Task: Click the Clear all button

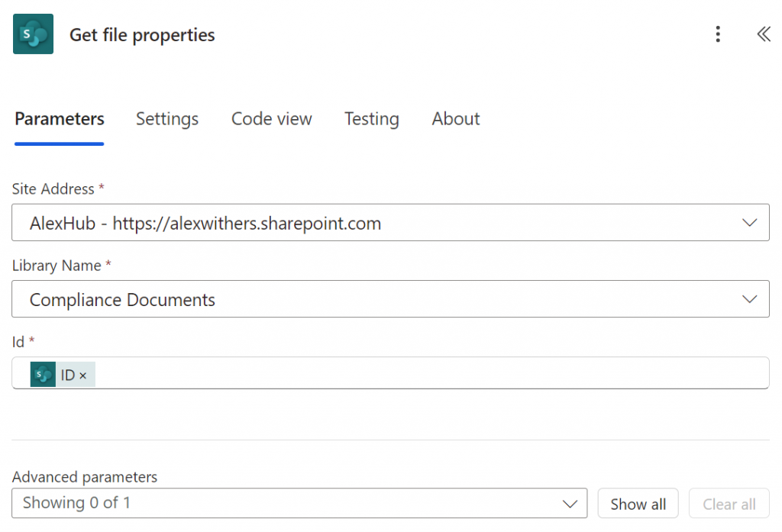Action: coord(729,504)
